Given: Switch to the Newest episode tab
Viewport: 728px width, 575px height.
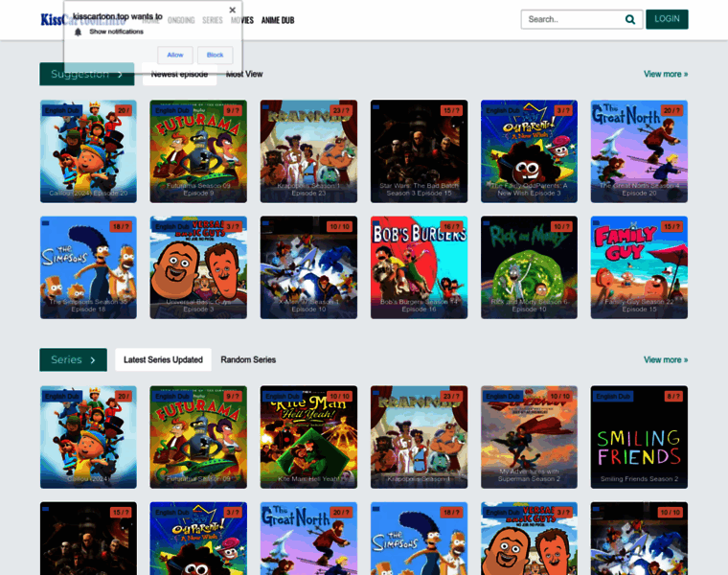Looking at the screenshot, I should pyautogui.click(x=179, y=75).
